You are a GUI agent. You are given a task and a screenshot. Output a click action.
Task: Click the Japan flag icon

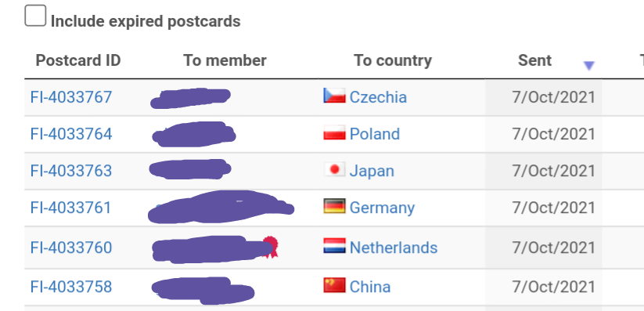334,169
